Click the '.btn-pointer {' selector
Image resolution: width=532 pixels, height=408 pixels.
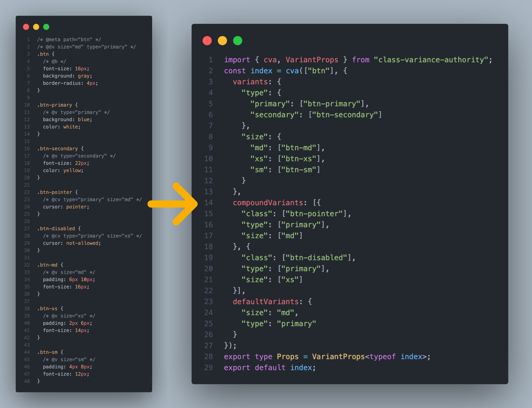[58, 192]
